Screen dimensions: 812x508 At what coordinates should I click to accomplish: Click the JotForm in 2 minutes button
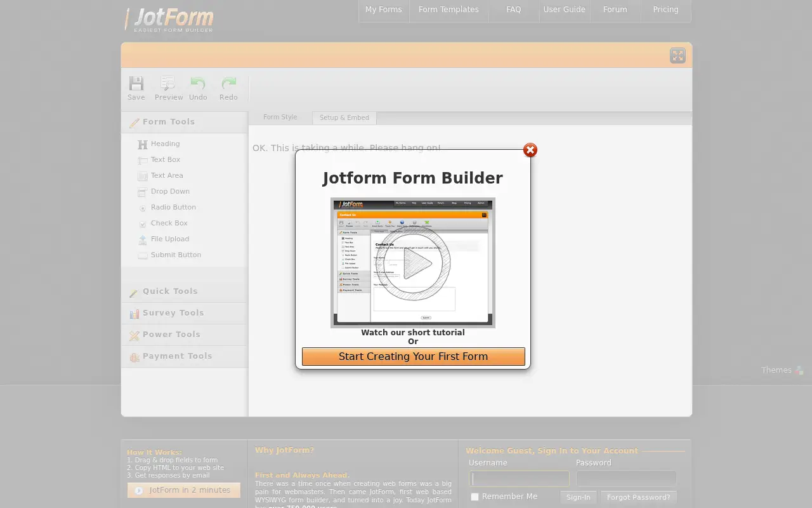click(184, 490)
